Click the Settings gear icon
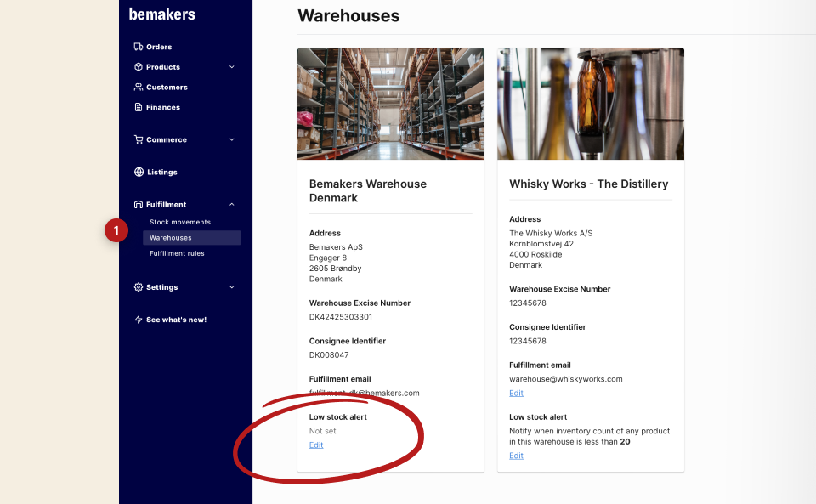Viewport: 816px width, 504px height. (x=139, y=287)
